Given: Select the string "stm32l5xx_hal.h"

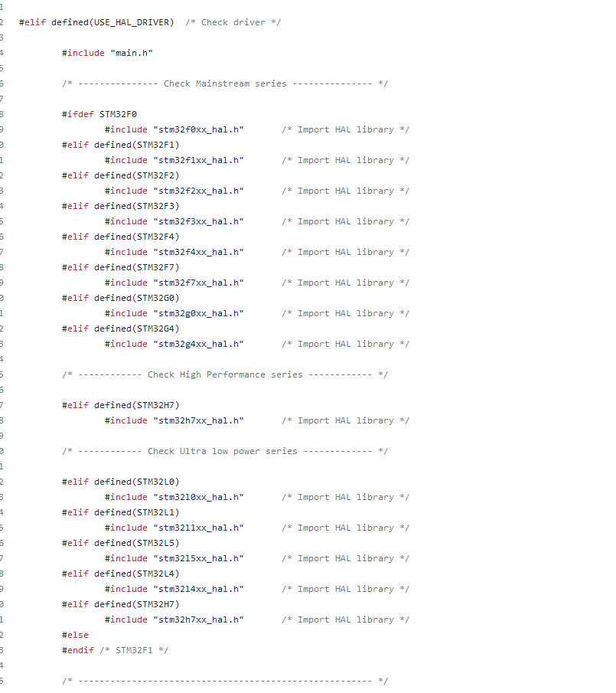Looking at the screenshot, I should [198, 559].
